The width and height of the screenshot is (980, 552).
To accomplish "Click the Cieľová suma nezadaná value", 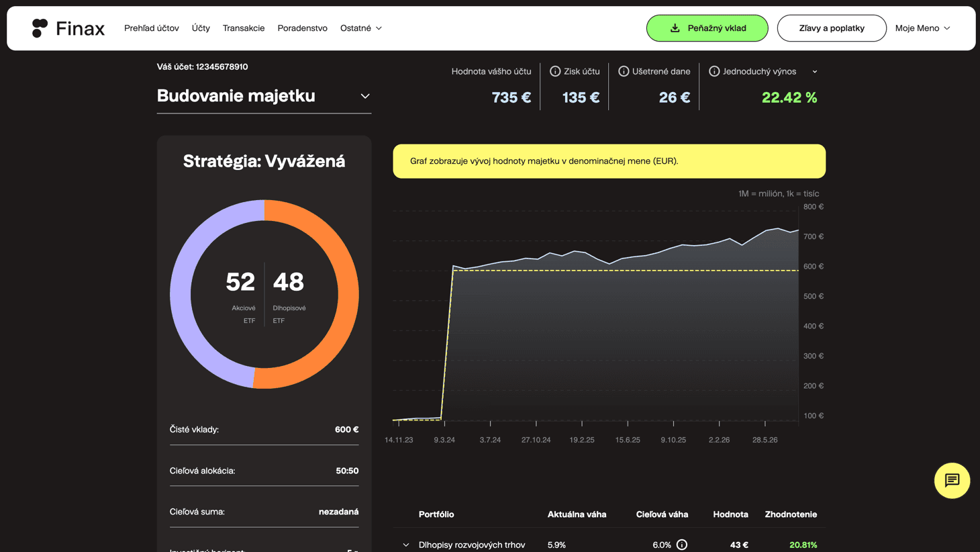I will pos(338,512).
